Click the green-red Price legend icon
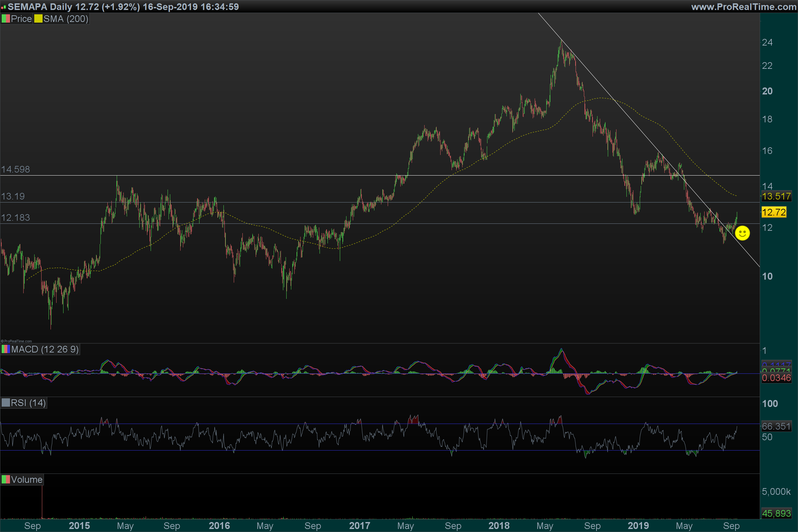The height and width of the screenshot is (532, 798). pyautogui.click(x=6, y=19)
